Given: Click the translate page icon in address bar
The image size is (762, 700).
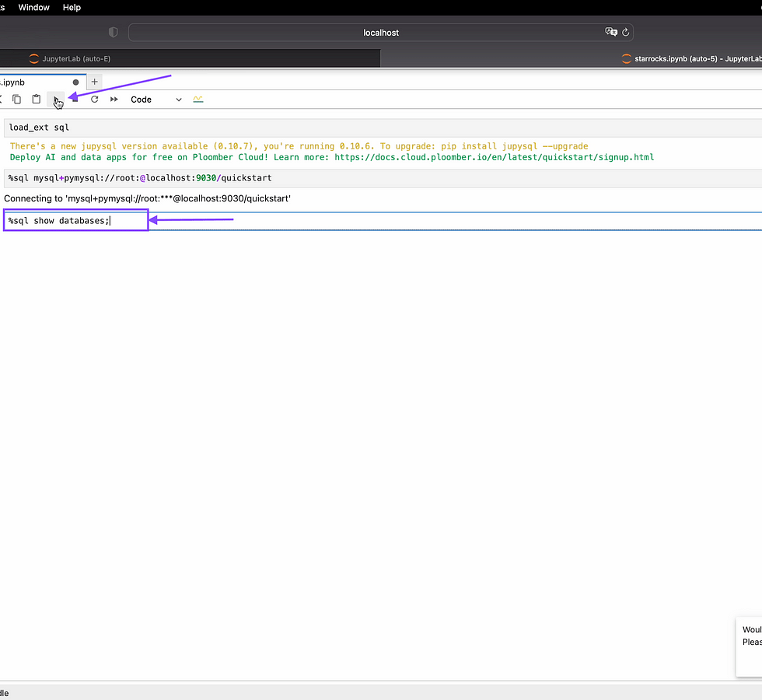Looking at the screenshot, I should 610,33.
